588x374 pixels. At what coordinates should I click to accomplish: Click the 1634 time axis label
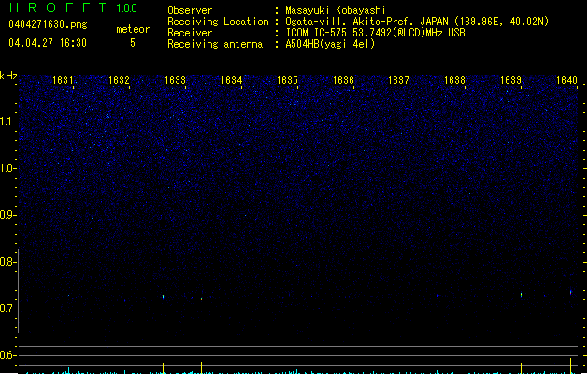click(232, 80)
